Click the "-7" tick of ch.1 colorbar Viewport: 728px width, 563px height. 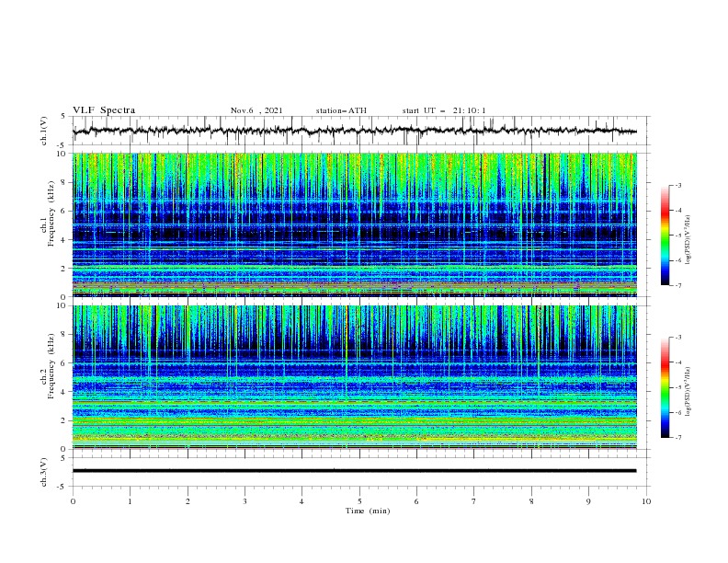pos(677,285)
